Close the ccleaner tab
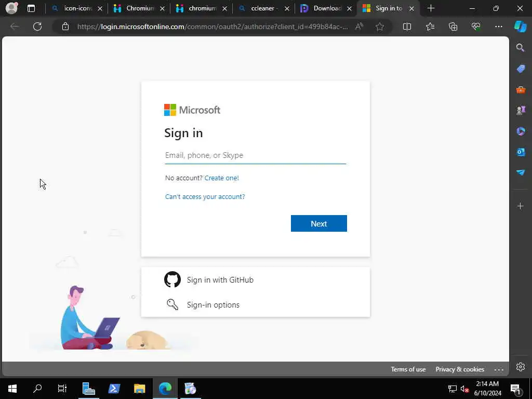532x399 pixels. 287,9
